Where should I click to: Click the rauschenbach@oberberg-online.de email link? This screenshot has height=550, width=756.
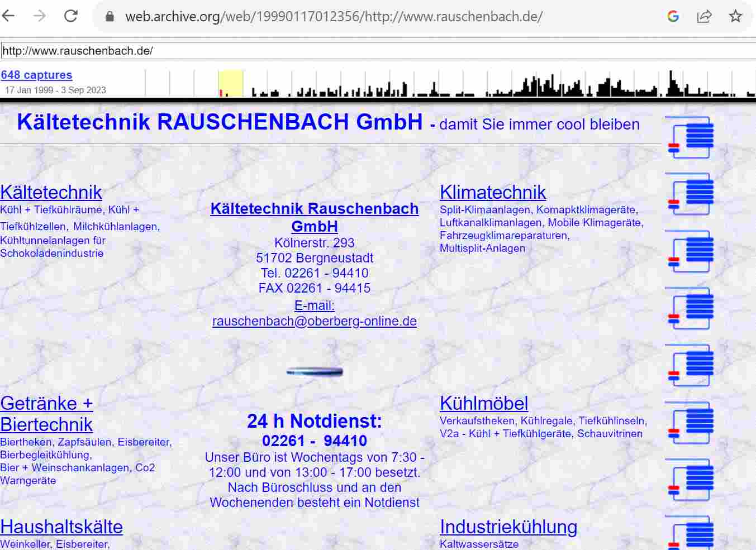coord(314,321)
